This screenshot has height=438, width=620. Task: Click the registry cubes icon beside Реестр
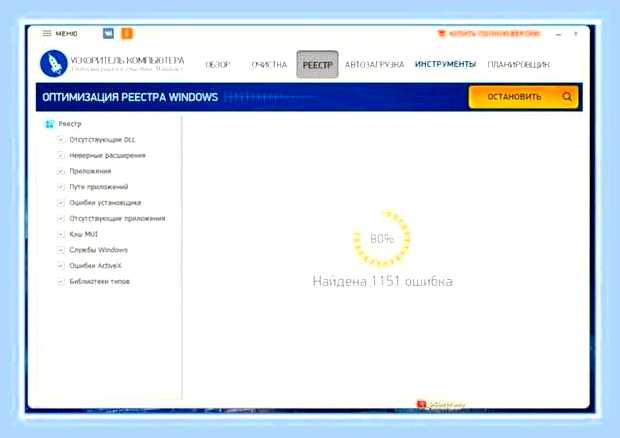pyautogui.click(x=49, y=124)
